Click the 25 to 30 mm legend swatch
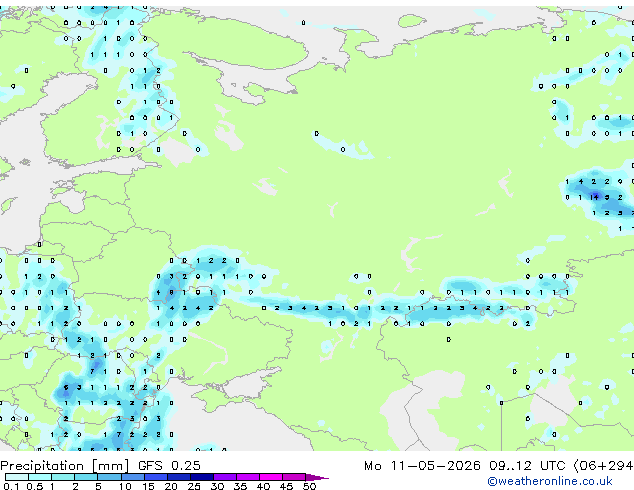The height and width of the screenshot is (490, 634). [x=201, y=477]
